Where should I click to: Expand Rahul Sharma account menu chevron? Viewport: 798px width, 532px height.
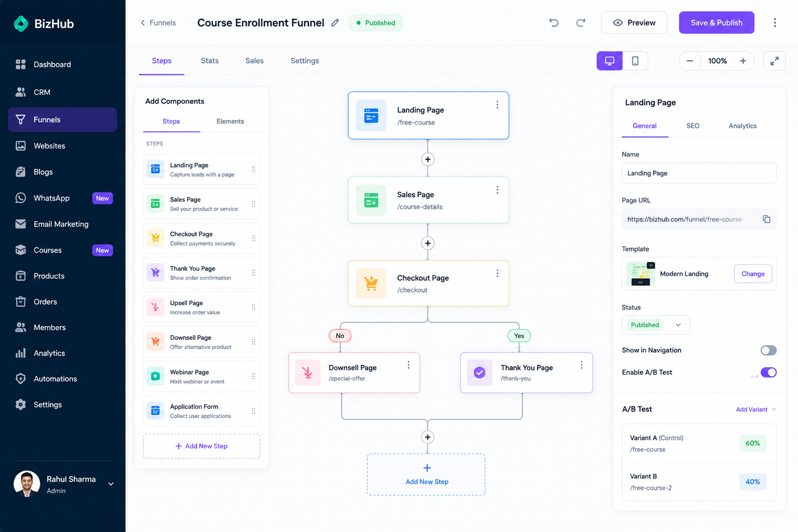pyautogui.click(x=111, y=484)
